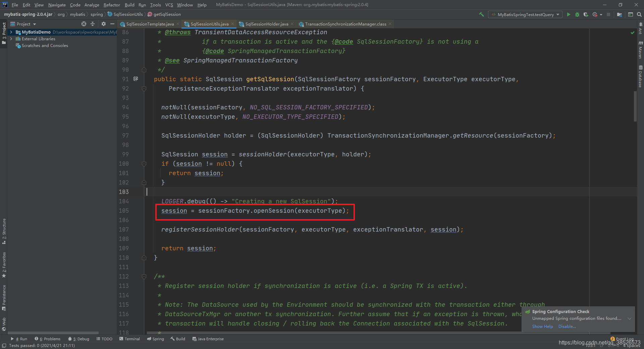Expand the MyBatisDemo tree node

[x=11, y=32]
